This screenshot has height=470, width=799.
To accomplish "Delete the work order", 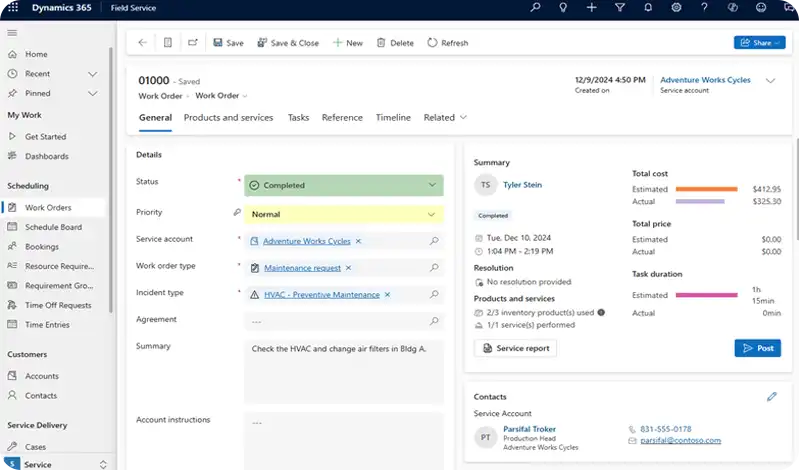I will point(395,43).
